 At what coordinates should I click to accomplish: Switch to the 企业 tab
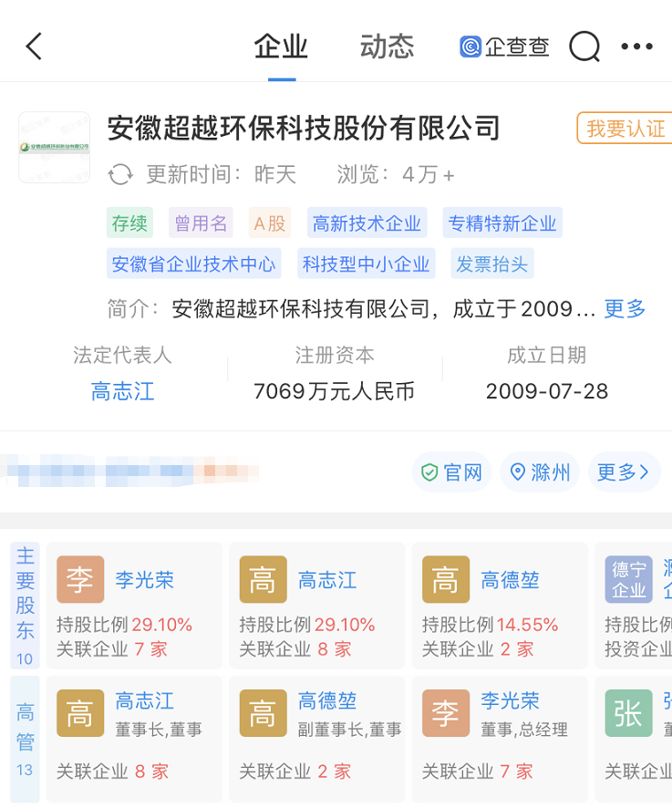[x=282, y=47]
